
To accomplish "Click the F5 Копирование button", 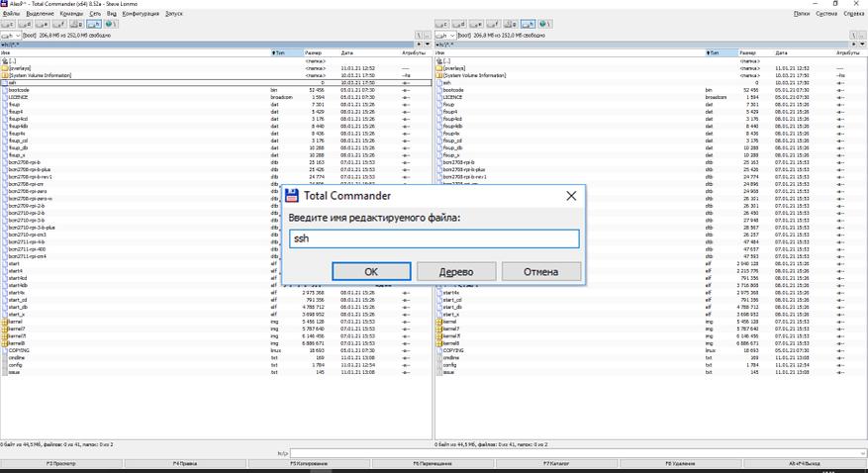I will (309, 463).
